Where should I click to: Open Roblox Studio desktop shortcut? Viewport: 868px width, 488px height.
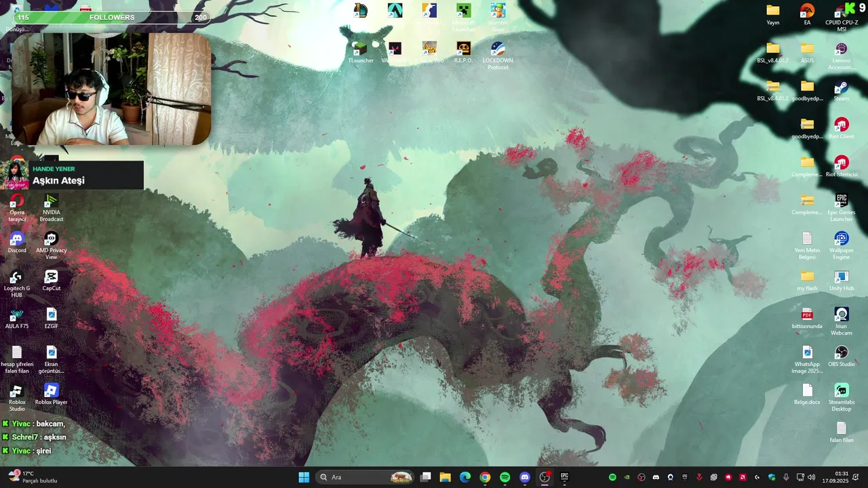(x=17, y=397)
